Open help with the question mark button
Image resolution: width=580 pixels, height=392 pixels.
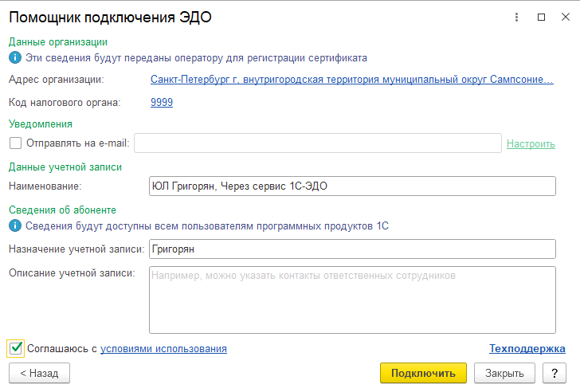(x=554, y=373)
